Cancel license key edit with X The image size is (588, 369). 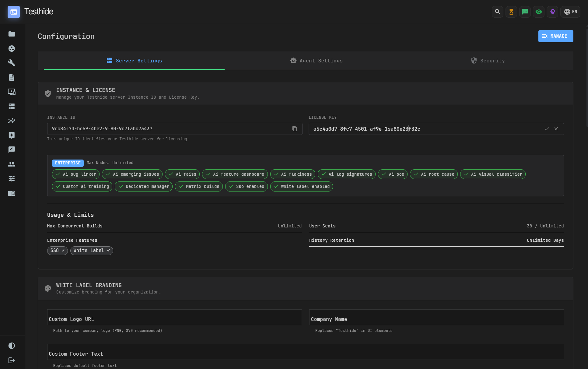coord(556,129)
